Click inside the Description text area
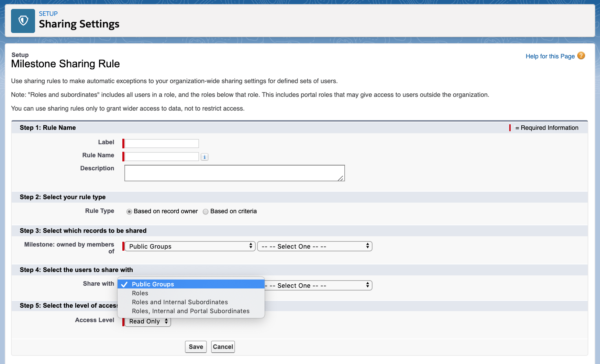The width and height of the screenshot is (600, 364). click(x=234, y=173)
